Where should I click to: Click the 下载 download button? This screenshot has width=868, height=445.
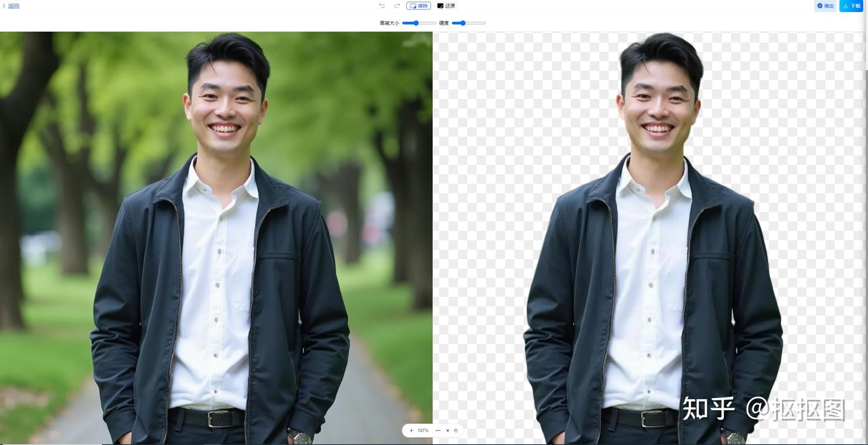[852, 5]
